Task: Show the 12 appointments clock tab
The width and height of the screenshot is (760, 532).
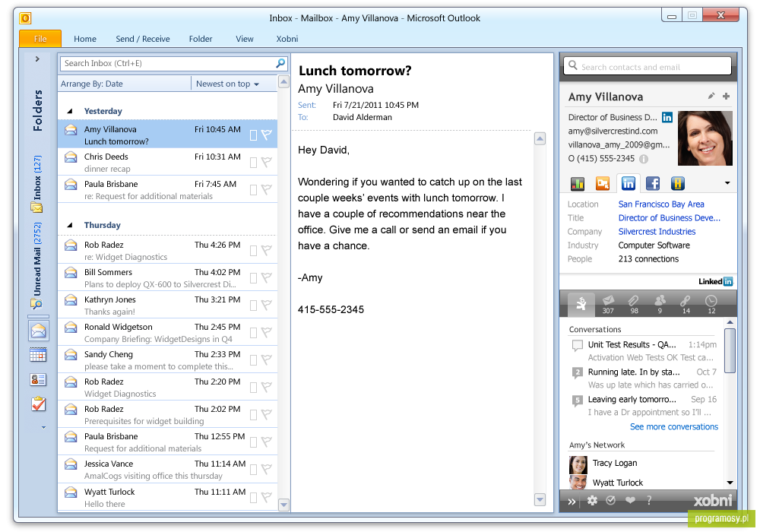Action: (711, 304)
